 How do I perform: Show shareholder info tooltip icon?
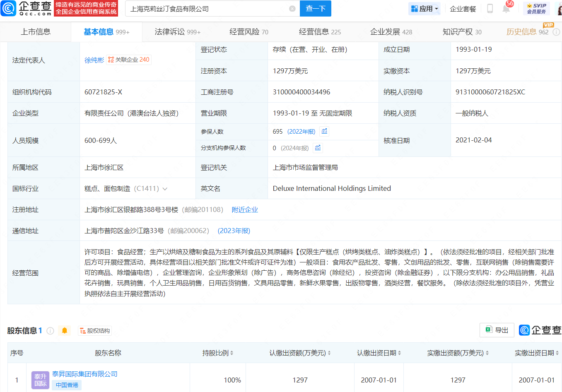click(x=51, y=331)
